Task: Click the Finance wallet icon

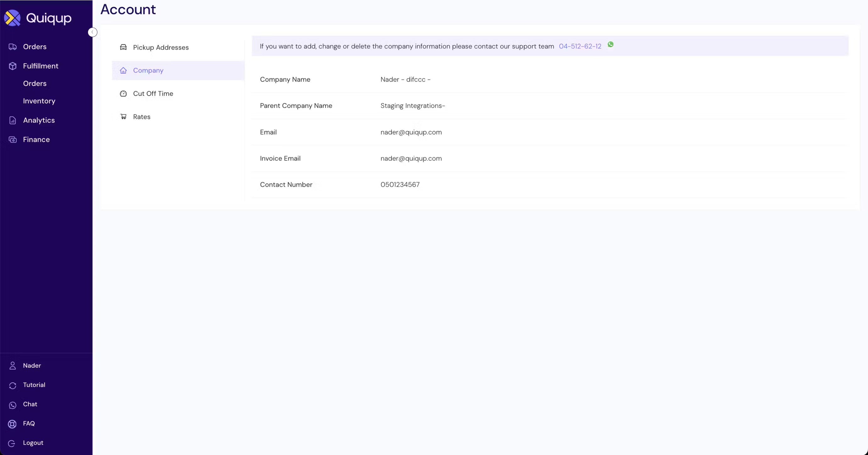Action: 13,140
